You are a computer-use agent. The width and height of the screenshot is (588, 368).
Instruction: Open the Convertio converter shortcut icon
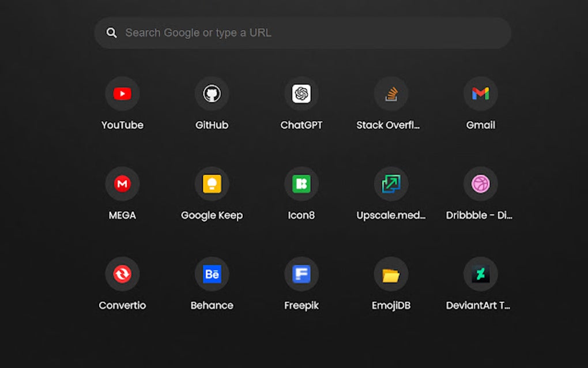point(122,273)
